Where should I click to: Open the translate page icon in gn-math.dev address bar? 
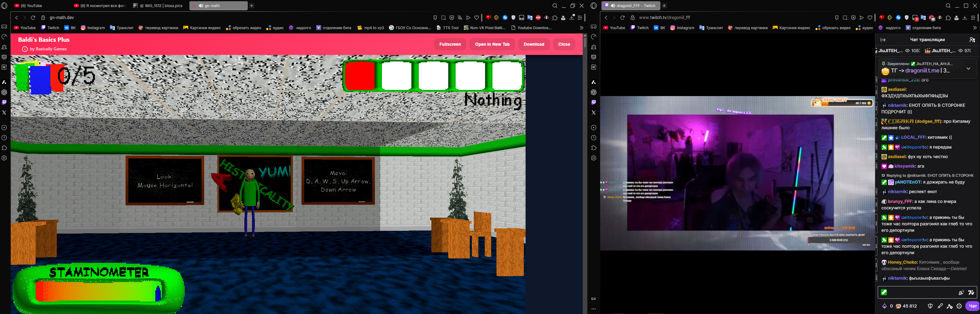click(x=460, y=17)
